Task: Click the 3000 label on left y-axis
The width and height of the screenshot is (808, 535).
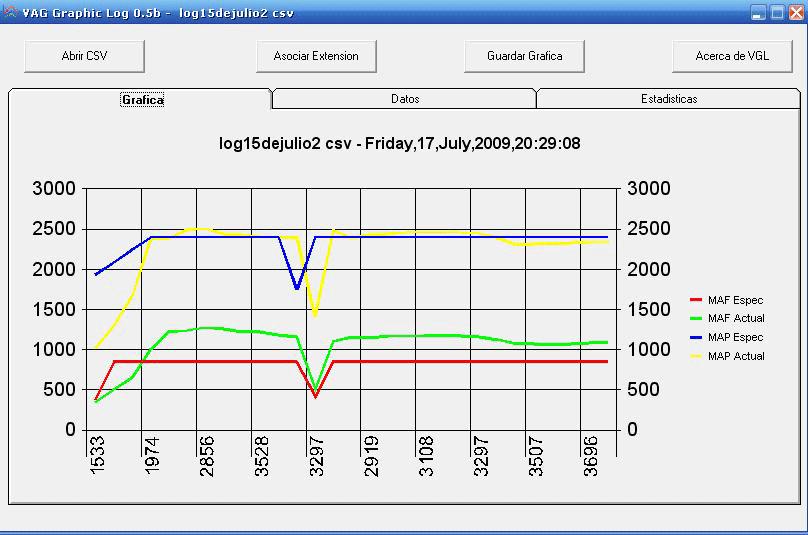Action: (55, 189)
